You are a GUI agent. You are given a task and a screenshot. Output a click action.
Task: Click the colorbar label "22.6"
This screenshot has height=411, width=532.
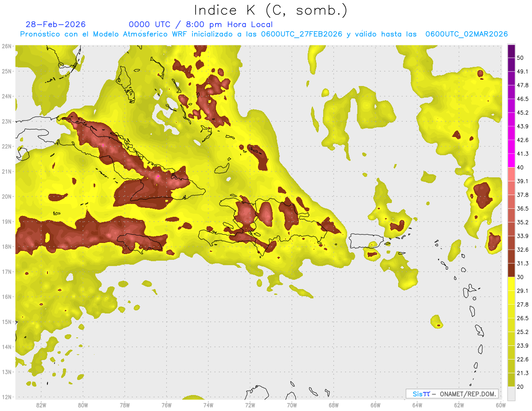tap(523, 360)
